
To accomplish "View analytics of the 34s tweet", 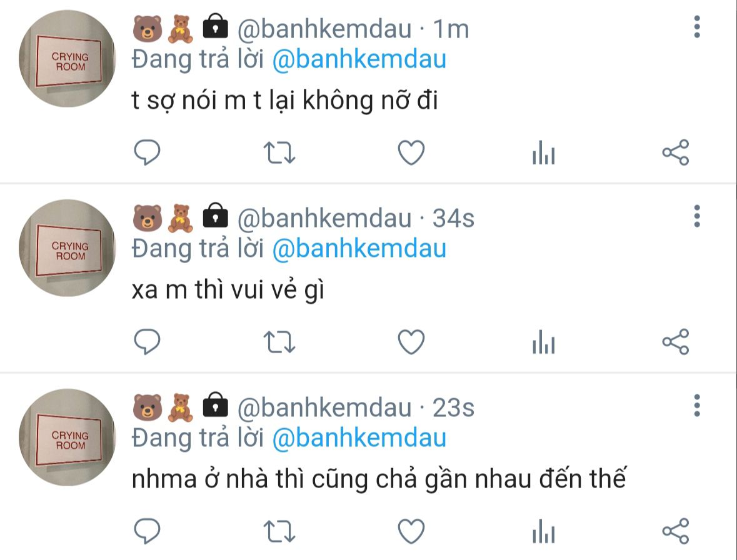I will pos(543,342).
